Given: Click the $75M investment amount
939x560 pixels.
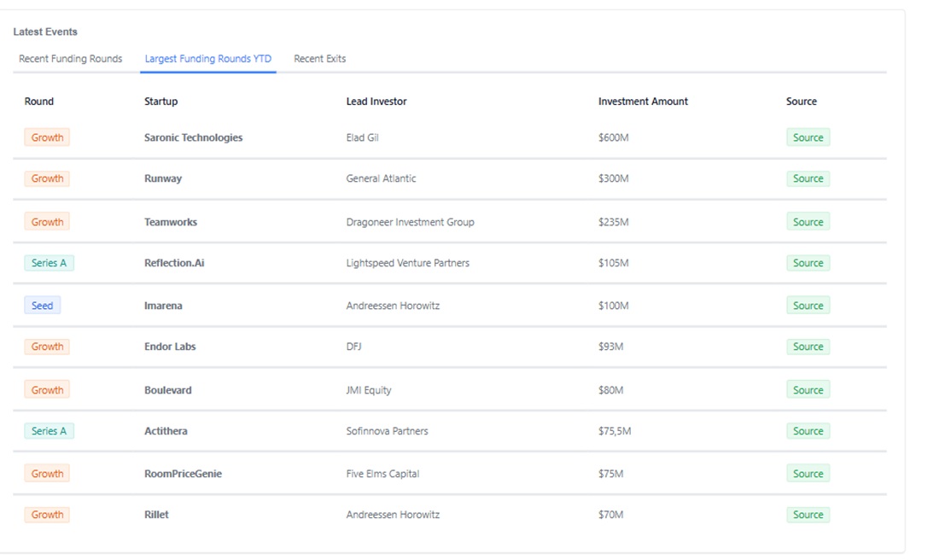Looking at the screenshot, I should click(611, 474).
